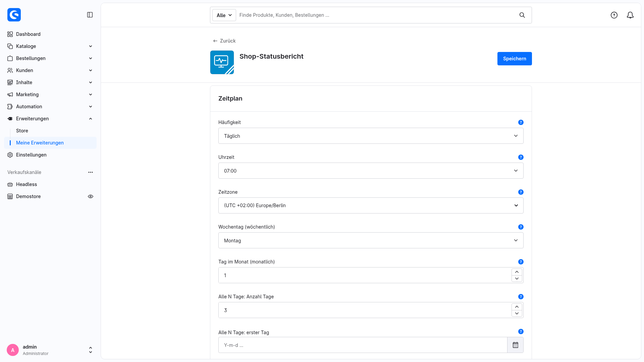Expand the Kataloge menu chevron
The image size is (644, 362).
[x=91, y=46]
